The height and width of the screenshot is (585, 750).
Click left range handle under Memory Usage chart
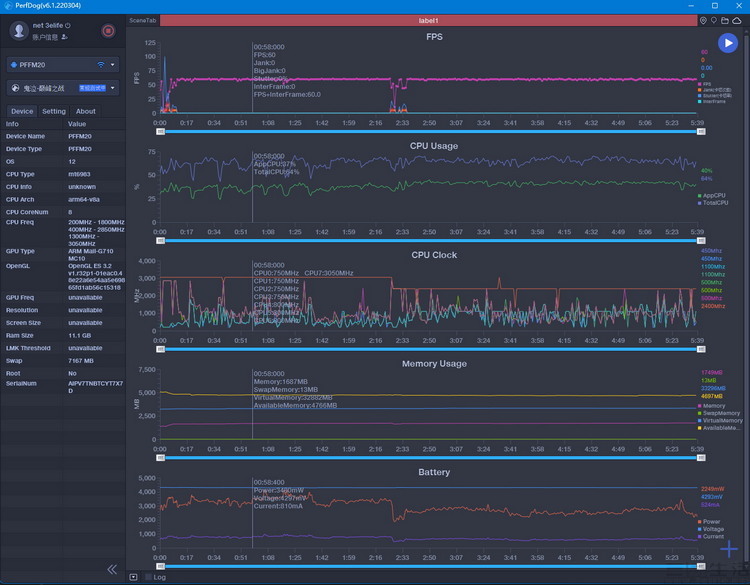[x=161, y=458]
